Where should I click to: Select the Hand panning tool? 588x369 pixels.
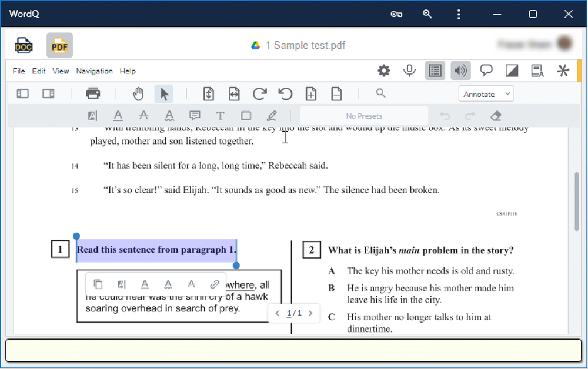[x=138, y=93]
